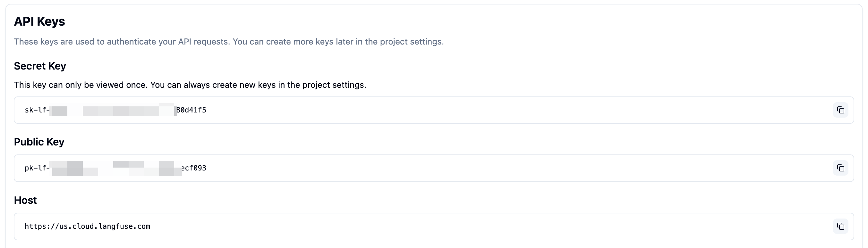This screenshot has height=248, width=868.
Task: Copy the Public Key to clipboard
Action: (x=840, y=168)
